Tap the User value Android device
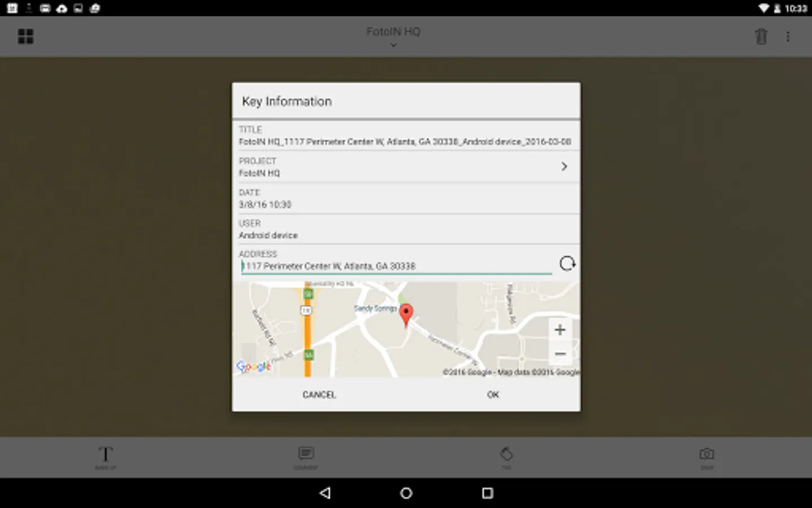 268,235
